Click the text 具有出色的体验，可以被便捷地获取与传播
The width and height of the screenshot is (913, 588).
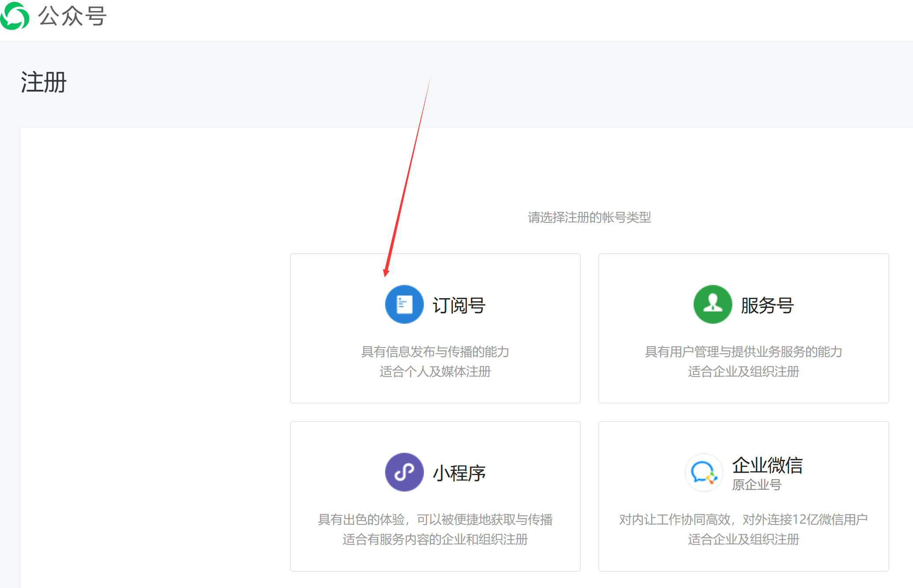pos(435,519)
